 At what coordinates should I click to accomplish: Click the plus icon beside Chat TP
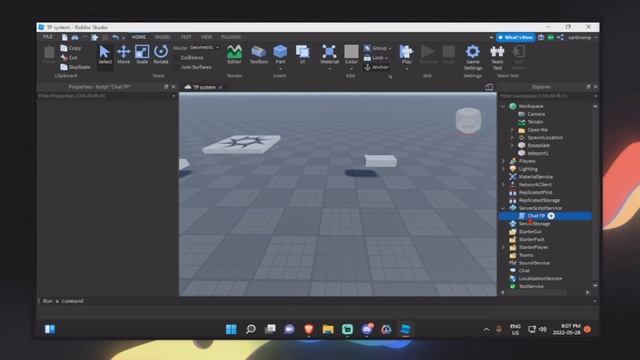click(x=551, y=216)
